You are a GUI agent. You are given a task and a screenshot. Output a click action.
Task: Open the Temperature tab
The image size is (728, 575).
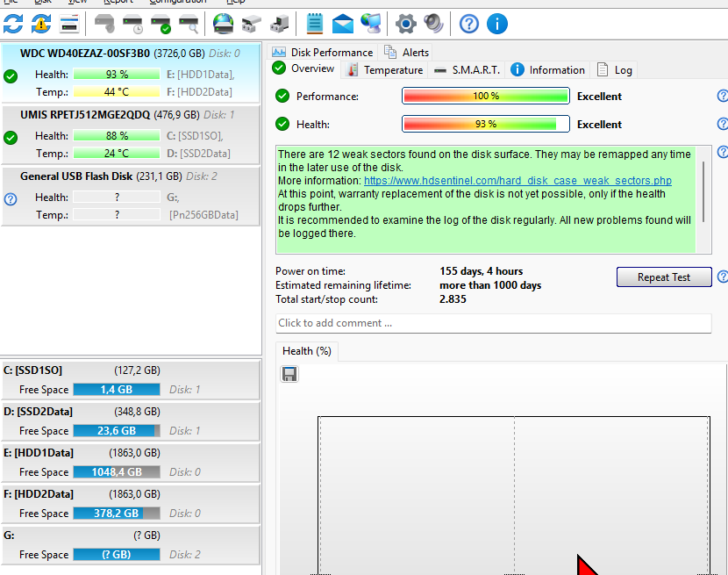[385, 70]
